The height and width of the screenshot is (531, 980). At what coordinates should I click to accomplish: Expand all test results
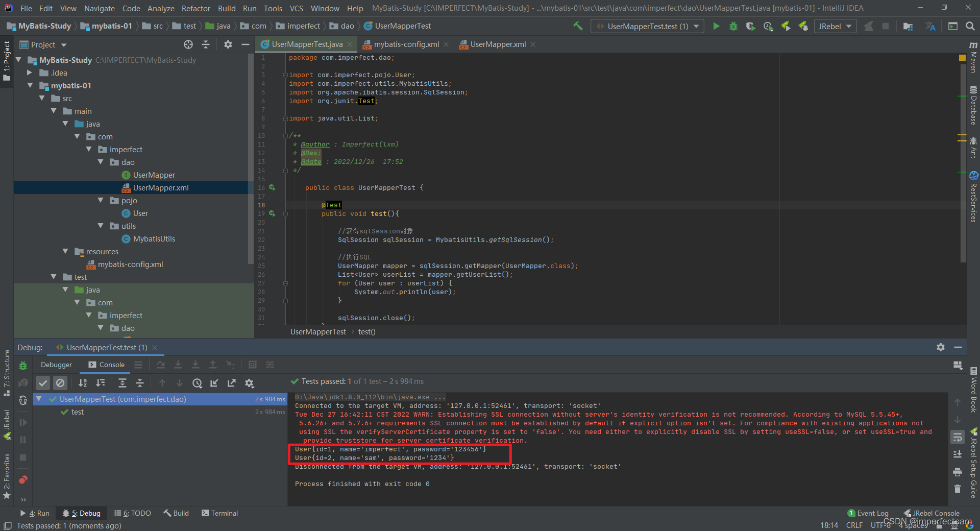(122, 383)
